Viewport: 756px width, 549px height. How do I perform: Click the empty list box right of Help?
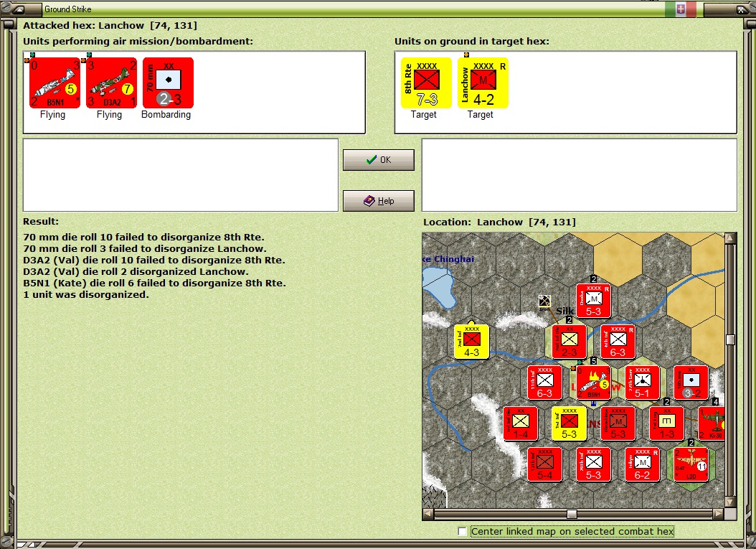pyautogui.click(x=580, y=175)
